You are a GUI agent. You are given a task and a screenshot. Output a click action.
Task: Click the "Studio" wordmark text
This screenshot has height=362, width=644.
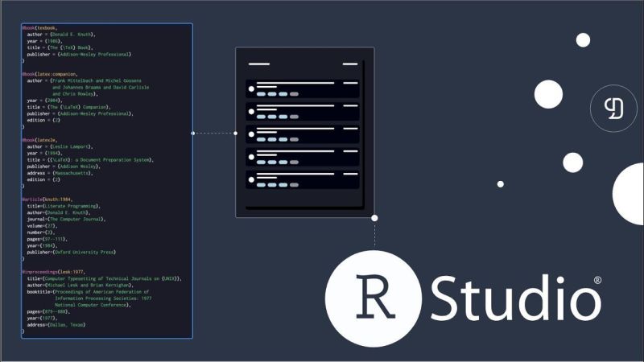pos(516,298)
